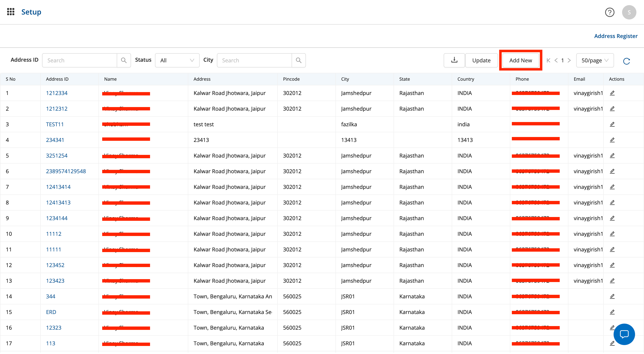This screenshot has height=354, width=644.
Task: Edit the row with Address ID 1212334
Action: coord(612,93)
